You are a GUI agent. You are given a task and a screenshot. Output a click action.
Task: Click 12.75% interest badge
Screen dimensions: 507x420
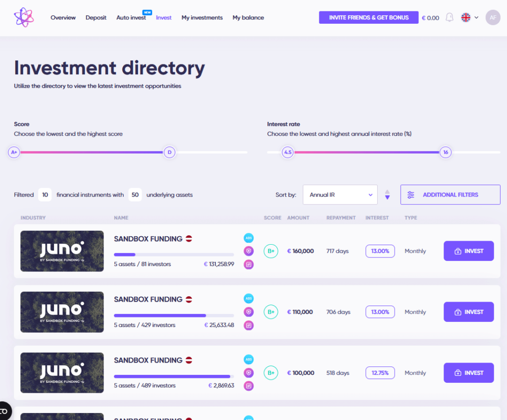tap(380, 373)
